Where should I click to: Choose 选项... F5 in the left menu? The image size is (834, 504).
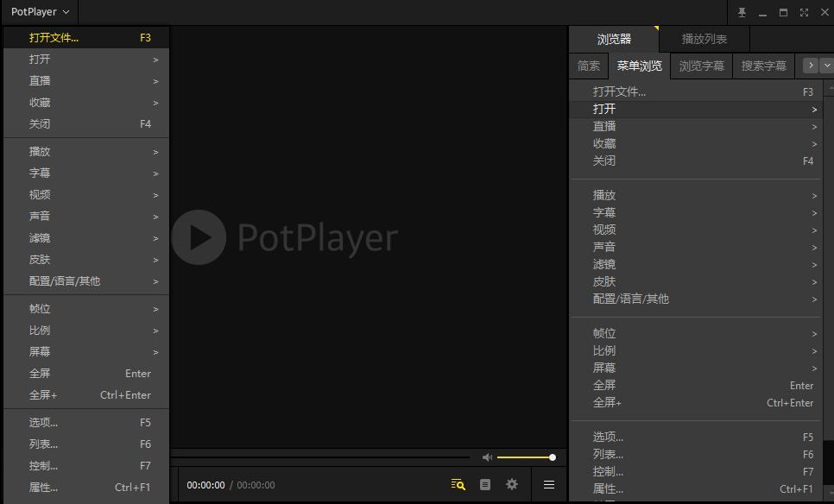86,423
